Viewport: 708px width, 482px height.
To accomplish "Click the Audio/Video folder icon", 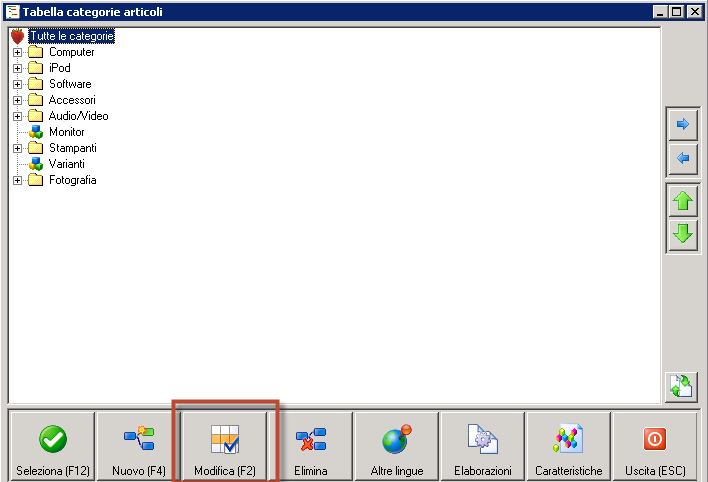I will click(x=35, y=116).
